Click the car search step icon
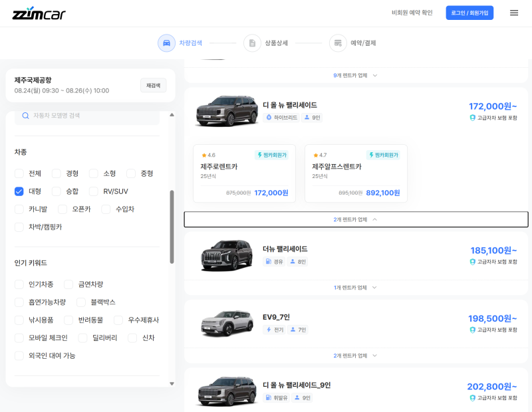This screenshot has height=412, width=532. (166, 43)
